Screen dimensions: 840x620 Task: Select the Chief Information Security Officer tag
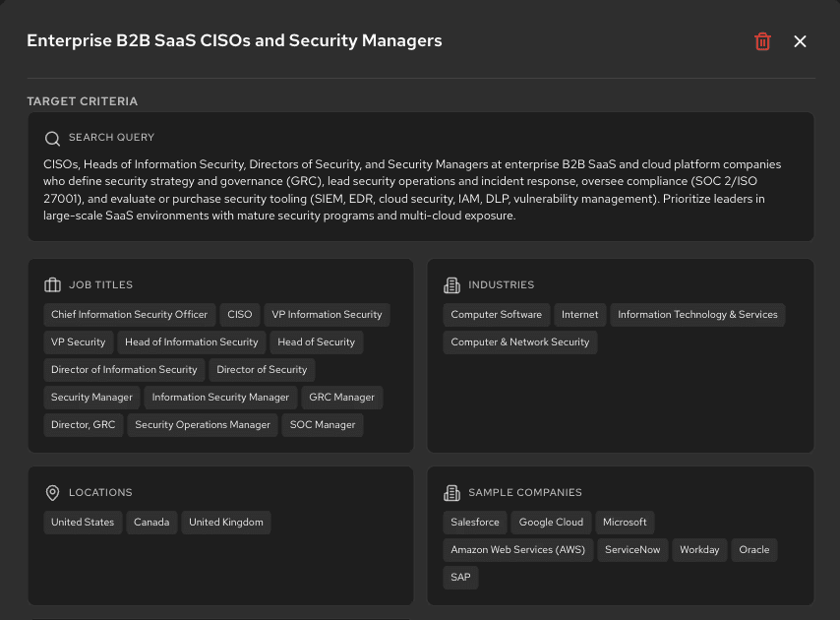point(129,315)
